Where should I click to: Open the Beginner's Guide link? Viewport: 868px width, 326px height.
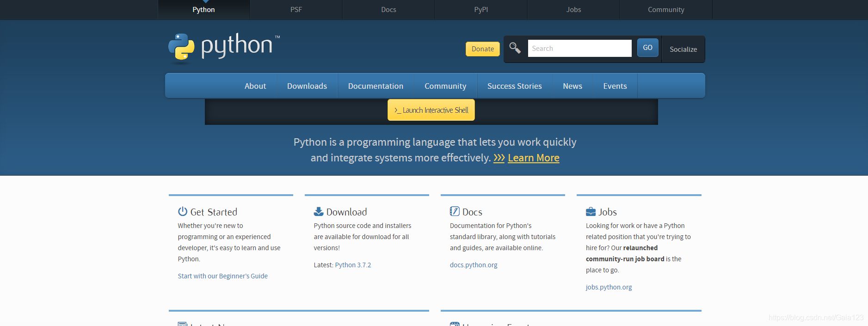pyautogui.click(x=222, y=276)
